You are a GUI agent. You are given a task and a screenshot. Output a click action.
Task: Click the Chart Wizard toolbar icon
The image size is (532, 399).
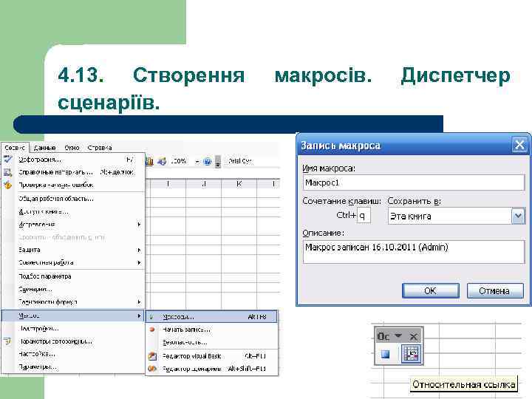coord(149,161)
